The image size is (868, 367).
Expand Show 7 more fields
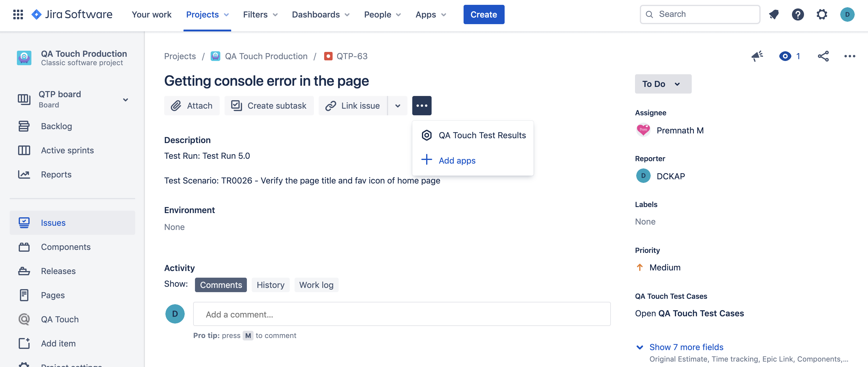click(x=686, y=347)
